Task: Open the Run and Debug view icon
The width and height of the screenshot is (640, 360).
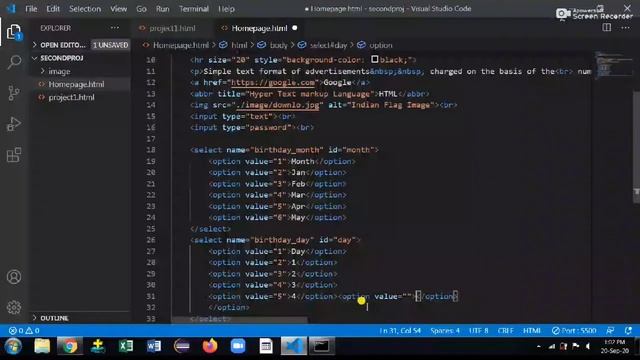Action: [14, 124]
